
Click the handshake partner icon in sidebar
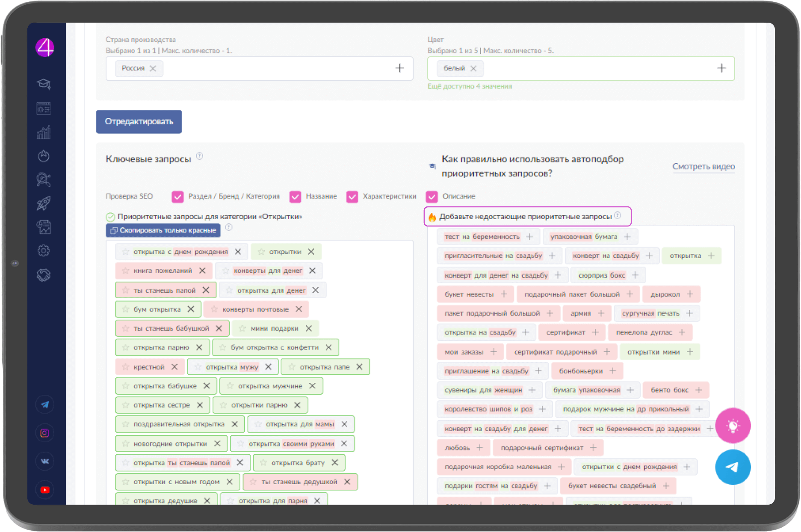[44, 275]
